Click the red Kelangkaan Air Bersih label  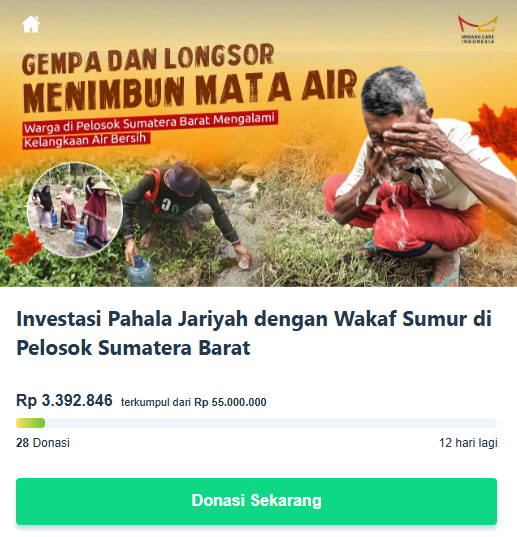pyautogui.click(x=86, y=140)
